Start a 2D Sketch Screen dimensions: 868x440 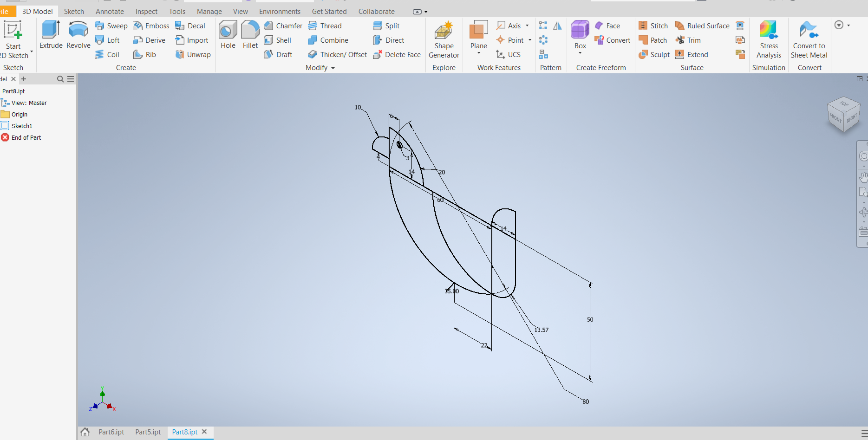pyautogui.click(x=13, y=39)
